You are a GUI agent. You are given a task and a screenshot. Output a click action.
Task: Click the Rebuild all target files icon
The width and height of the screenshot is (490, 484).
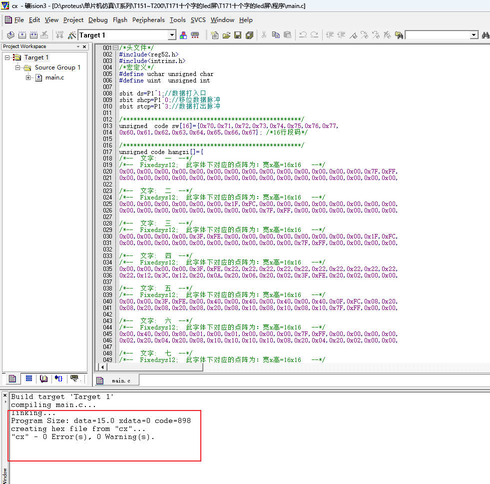click(33, 35)
